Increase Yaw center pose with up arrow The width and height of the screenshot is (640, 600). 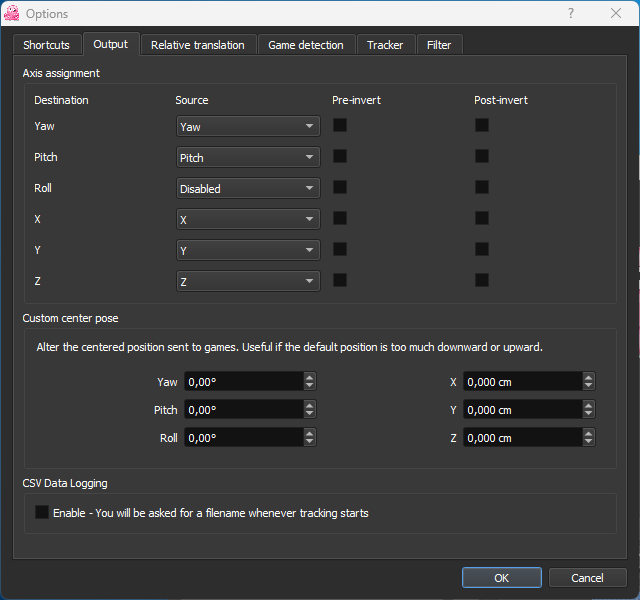pos(310,377)
